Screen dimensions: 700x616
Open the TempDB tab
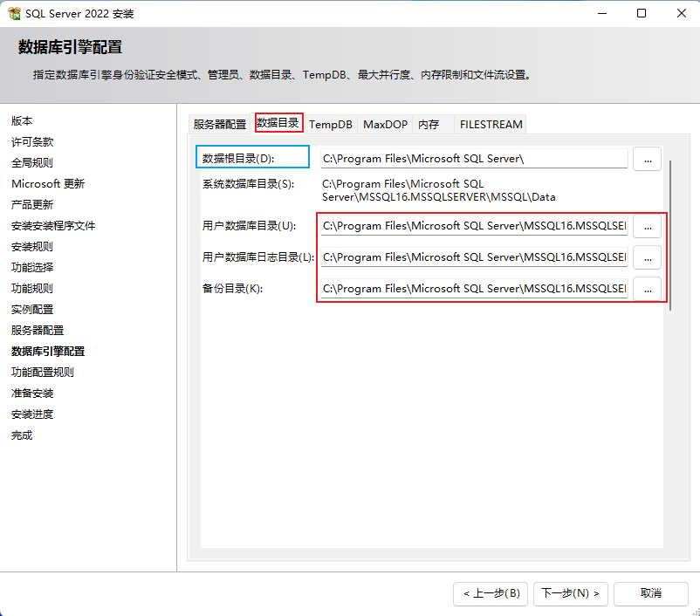point(330,124)
